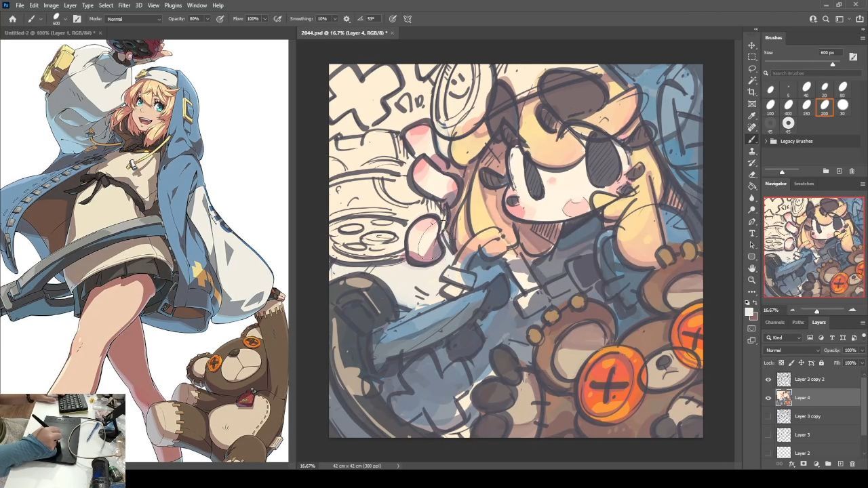This screenshot has width=868, height=488.
Task: Open the Flow percentage dropdown
Action: click(264, 19)
